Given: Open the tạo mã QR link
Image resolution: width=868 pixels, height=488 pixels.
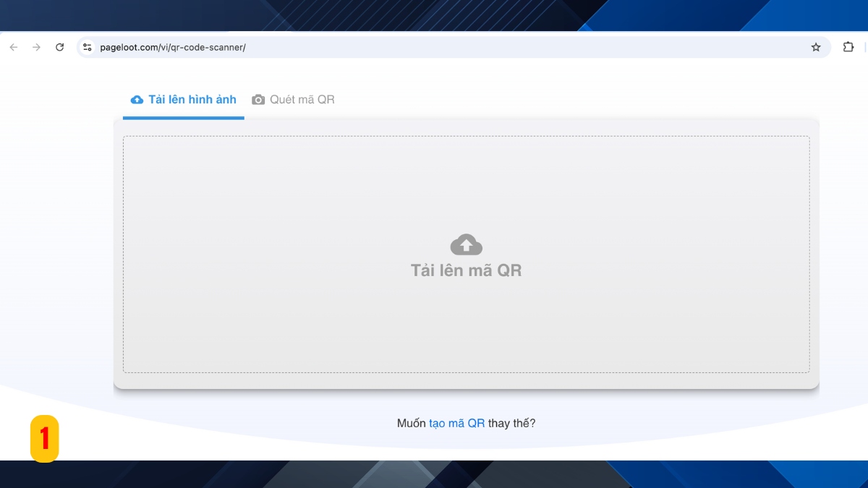Looking at the screenshot, I should (x=457, y=424).
